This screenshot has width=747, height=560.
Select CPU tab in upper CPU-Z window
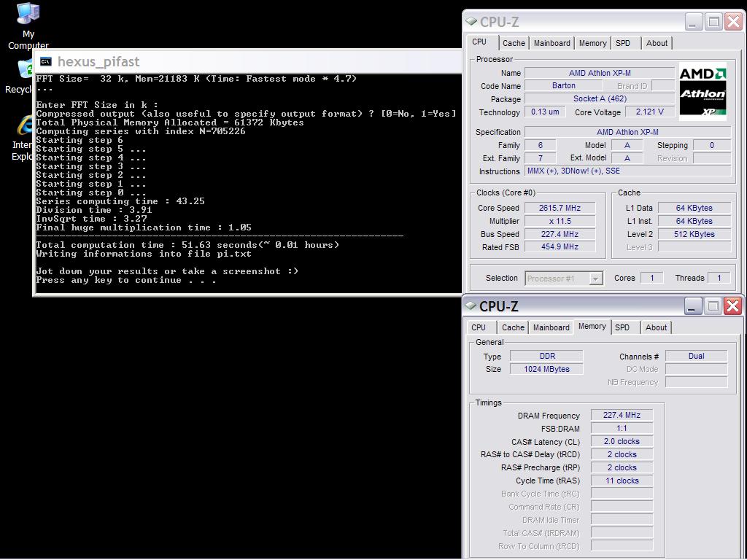coord(480,42)
